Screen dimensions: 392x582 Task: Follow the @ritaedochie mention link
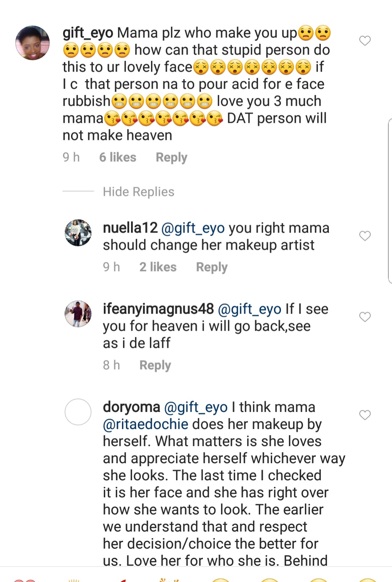click(146, 424)
